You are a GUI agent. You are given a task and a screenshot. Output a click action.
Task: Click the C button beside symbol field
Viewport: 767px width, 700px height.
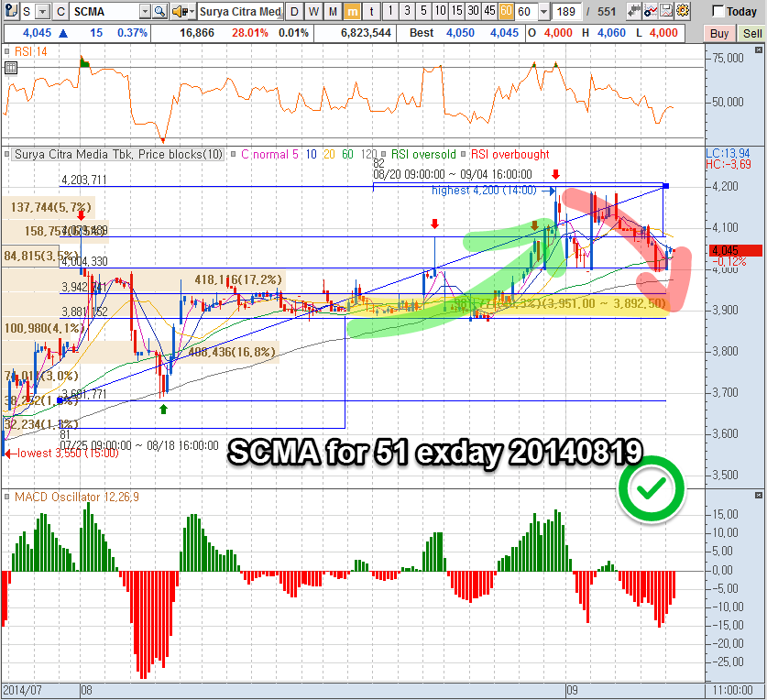[x=60, y=11]
